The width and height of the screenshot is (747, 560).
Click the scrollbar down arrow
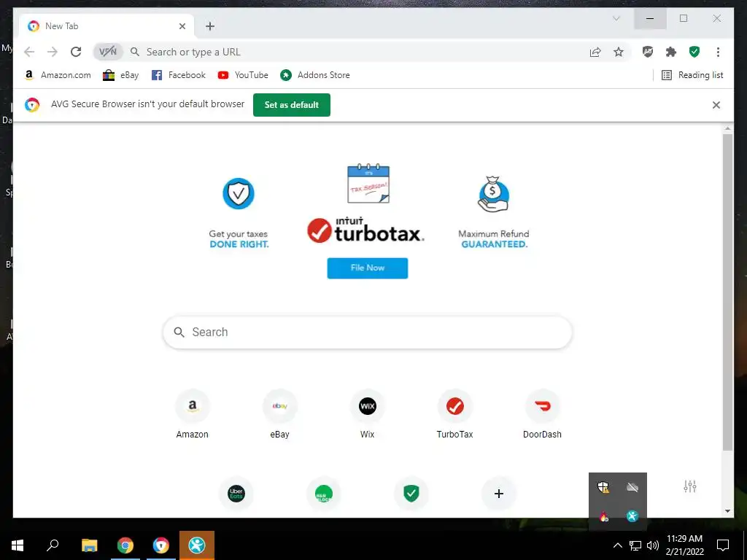727,511
